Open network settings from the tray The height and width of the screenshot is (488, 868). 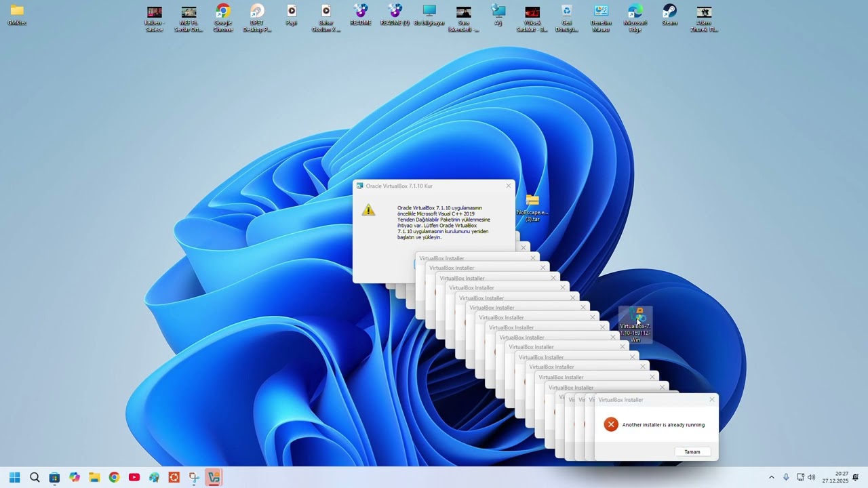coord(800,477)
